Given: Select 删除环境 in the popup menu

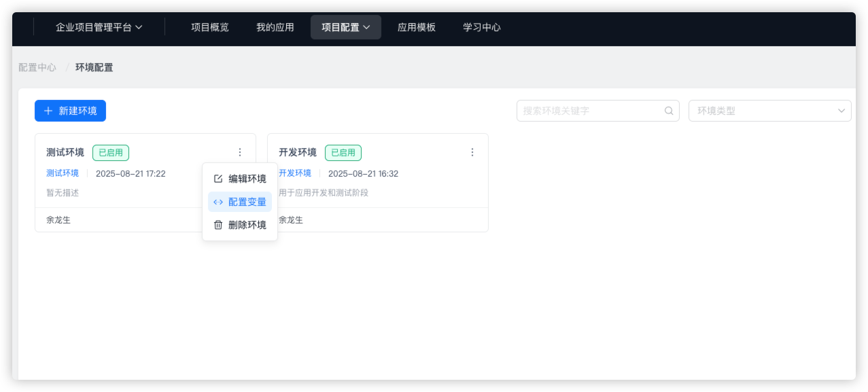Looking at the screenshot, I should (x=240, y=225).
